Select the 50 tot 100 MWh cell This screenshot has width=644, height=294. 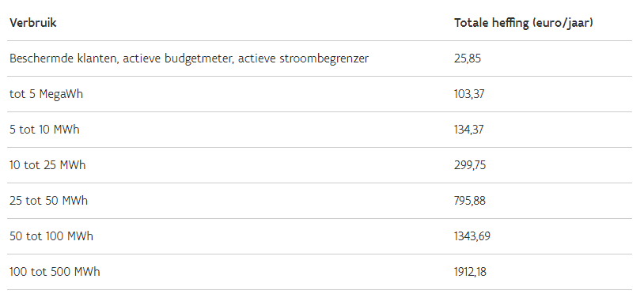tap(51, 236)
